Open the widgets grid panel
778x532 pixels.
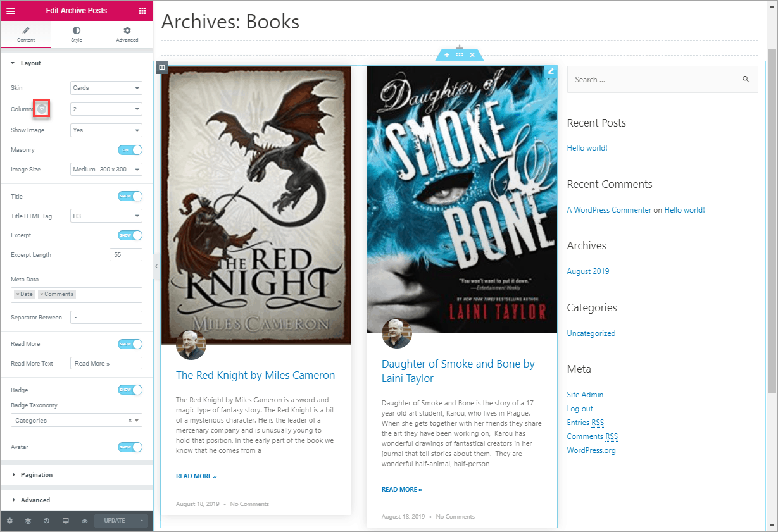click(x=142, y=11)
